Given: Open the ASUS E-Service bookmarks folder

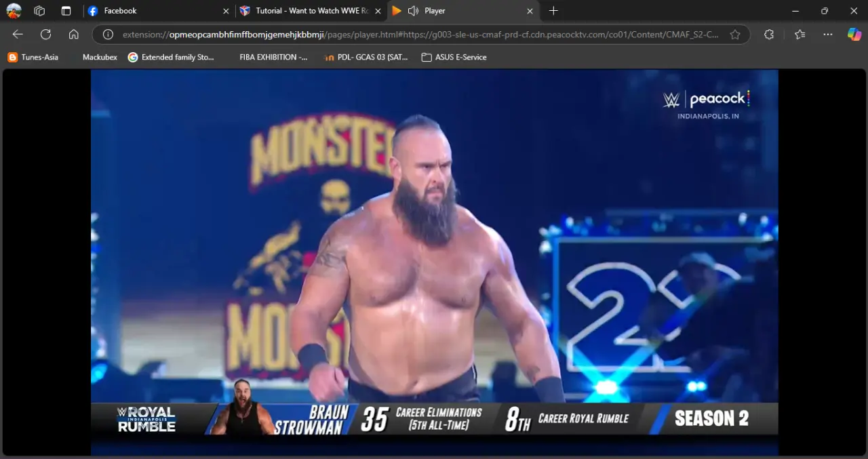Looking at the screenshot, I should point(454,58).
